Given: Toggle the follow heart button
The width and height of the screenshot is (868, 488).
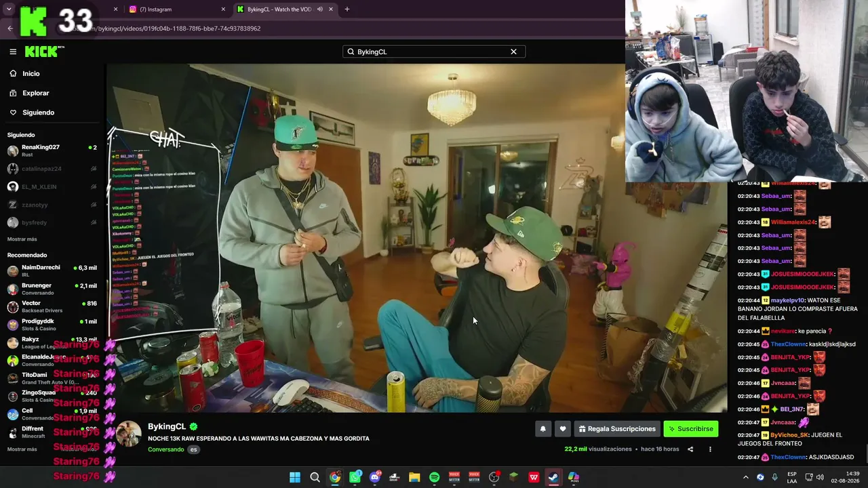Looking at the screenshot, I should [x=563, y=429].
